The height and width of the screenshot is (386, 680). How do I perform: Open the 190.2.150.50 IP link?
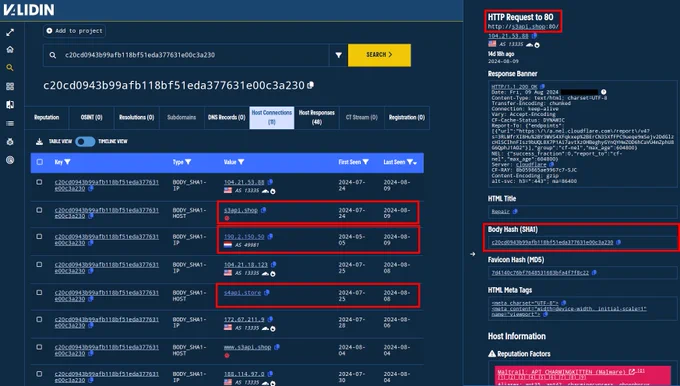(x=244, y=237)
